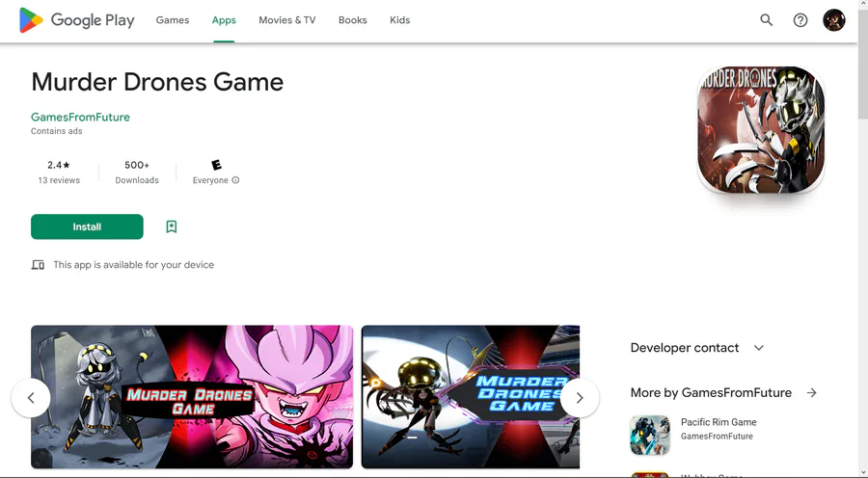The image size is (868, 478).
Task: Open the Pacific Rim Game title link
Action: point(719,422)
